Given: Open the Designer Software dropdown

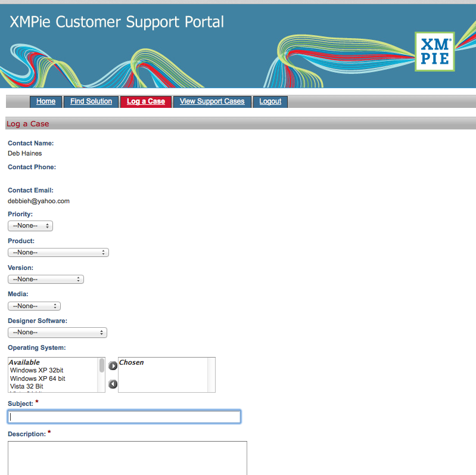Looking at the screenshot, I should [x=57, y=333].
